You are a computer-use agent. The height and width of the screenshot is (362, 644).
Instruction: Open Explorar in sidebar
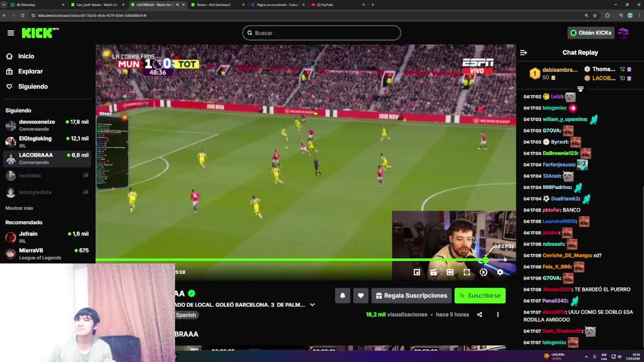pos(30,71)
